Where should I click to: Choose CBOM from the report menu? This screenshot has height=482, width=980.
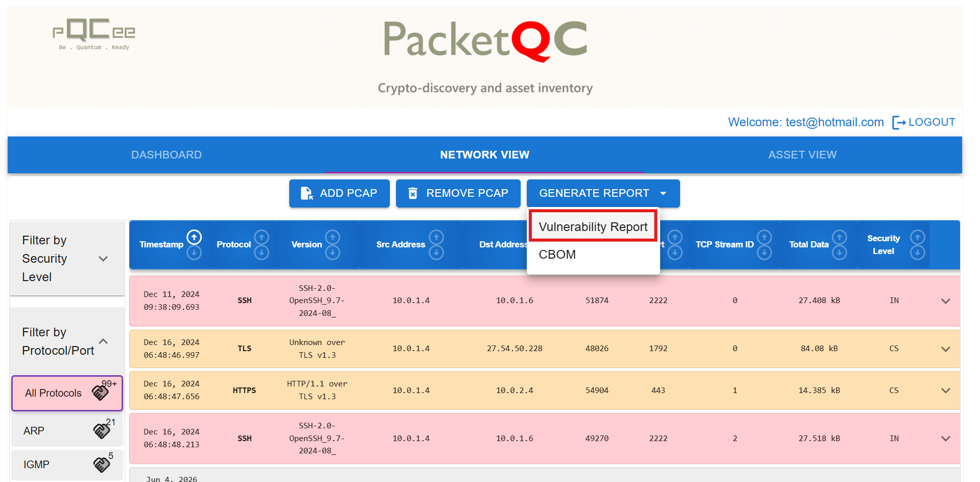593,255
